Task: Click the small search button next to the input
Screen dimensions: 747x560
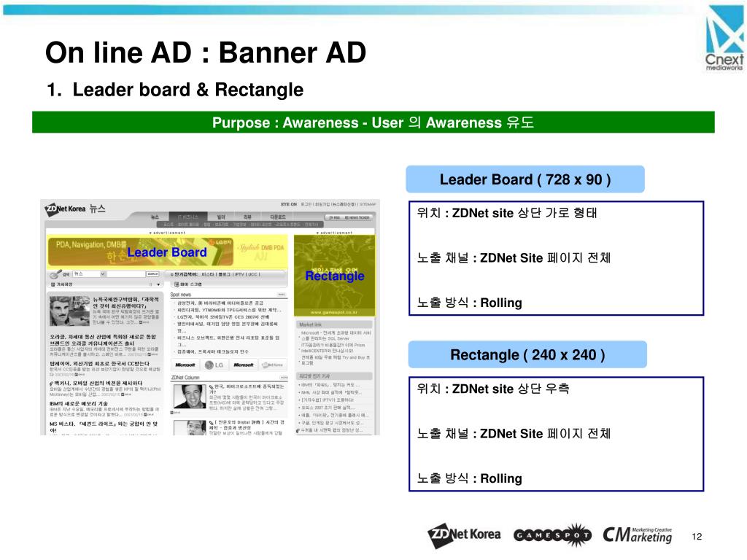Action: pos(152,274)
